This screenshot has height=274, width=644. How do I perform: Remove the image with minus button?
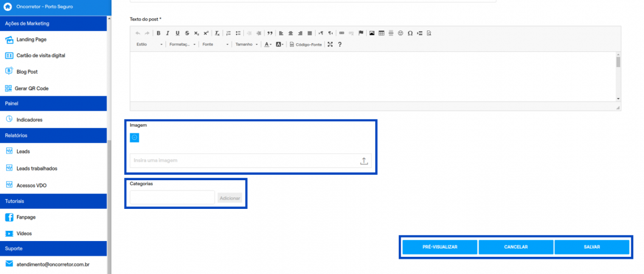coord(134,138)
